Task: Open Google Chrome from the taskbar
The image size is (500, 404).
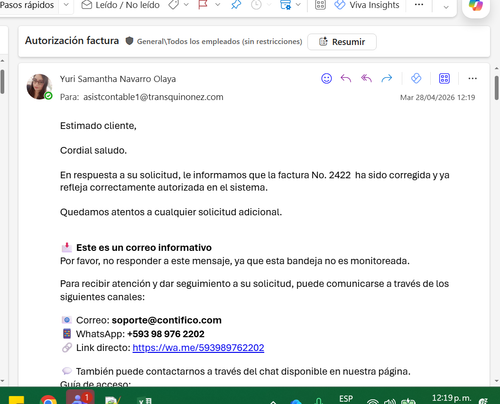Action: [48, 399]
